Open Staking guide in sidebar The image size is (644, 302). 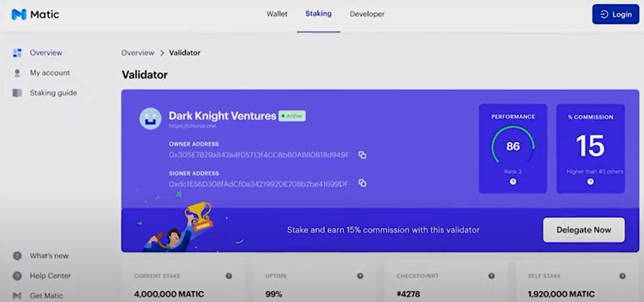click(53, 93)
